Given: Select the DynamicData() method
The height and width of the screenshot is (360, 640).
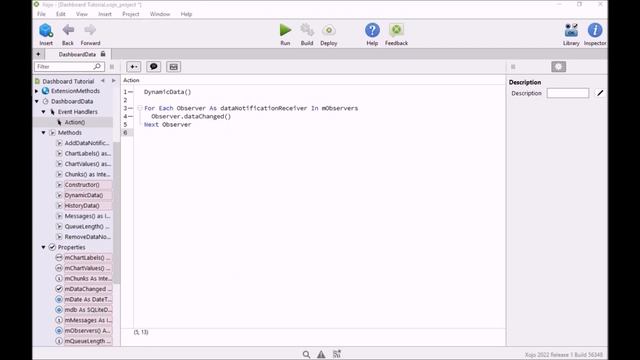Looking at the screenshot, I should (x=84, y=195).
